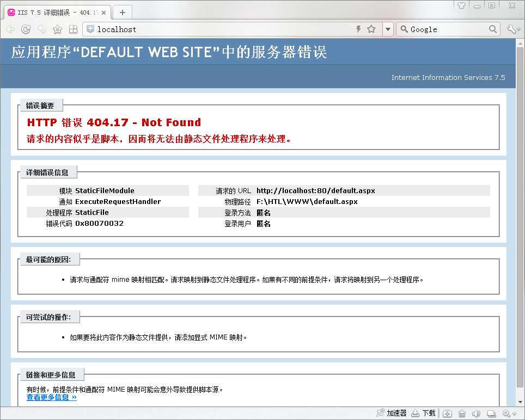Click Internet Information Services 7.5 label

click(448, 78)
